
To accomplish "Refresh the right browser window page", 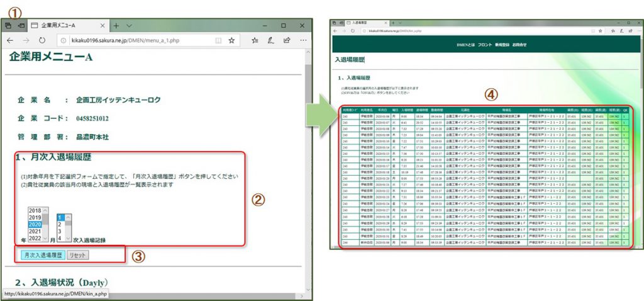I will pyautogui.click(x=353, y=31).
